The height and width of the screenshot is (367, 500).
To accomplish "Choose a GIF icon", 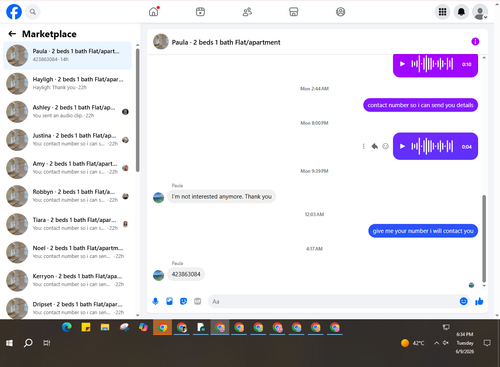I will click(x=198, y=301).
